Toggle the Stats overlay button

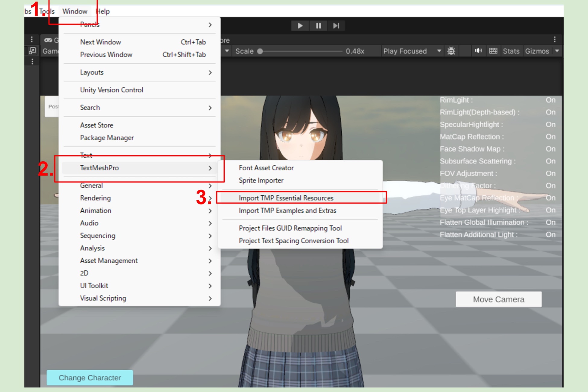[x=511, y=51]
